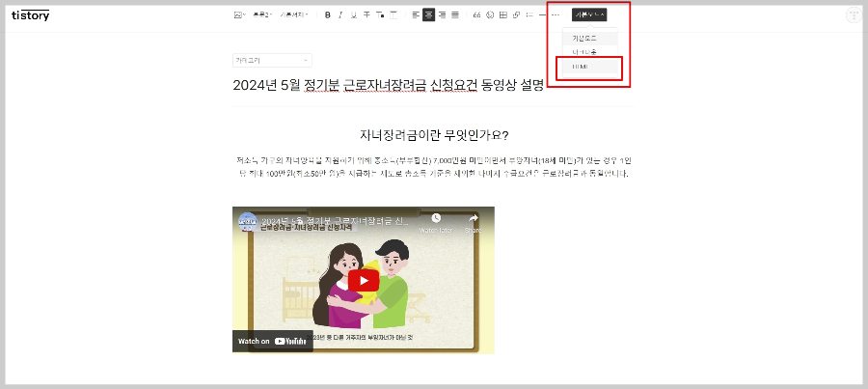Viewport: 868px width, 389px height.
Task: Switch to HTML mode
Action: click(589, 67)
